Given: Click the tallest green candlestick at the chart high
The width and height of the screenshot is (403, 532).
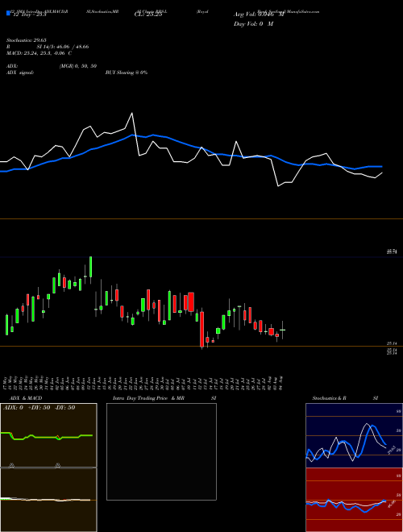Looking at the screenshot, I should tap(90, 267).
